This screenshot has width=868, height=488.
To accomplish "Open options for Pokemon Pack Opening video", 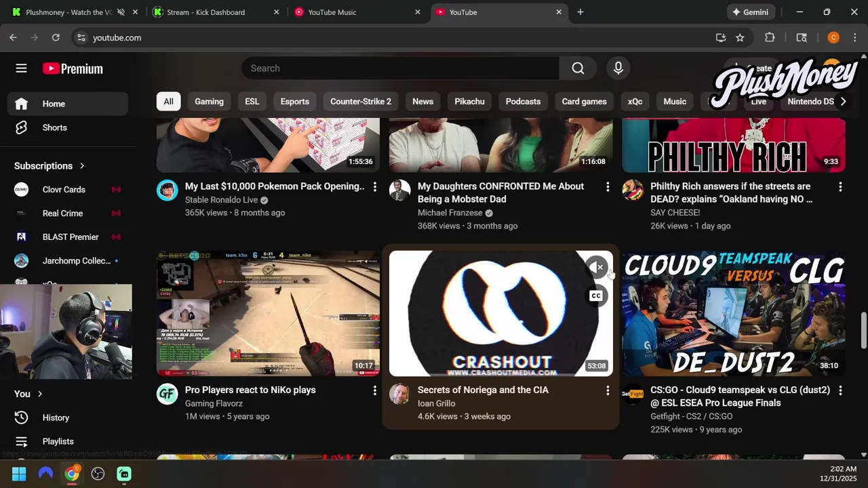I will pyautogui.click(x=374, y=186).
